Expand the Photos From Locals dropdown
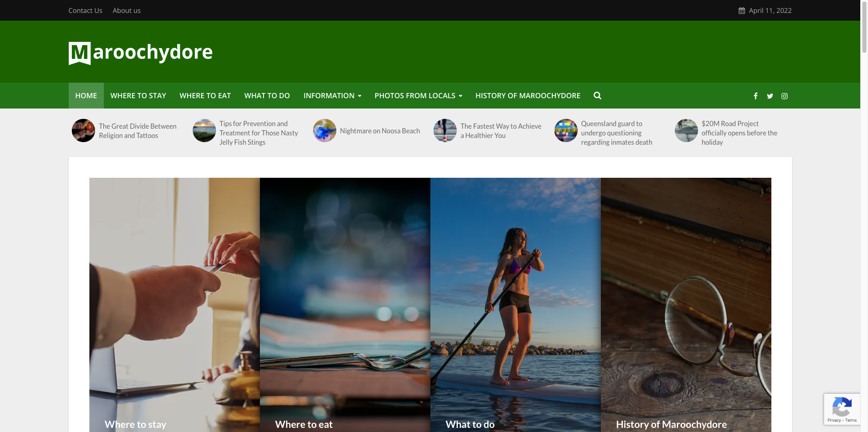 pos(418,96)
